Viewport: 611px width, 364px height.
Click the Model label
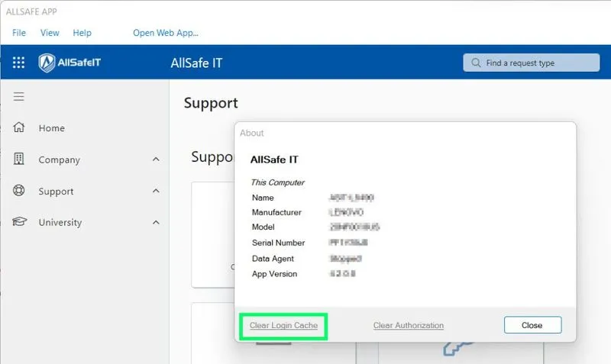tap(263, 227)
